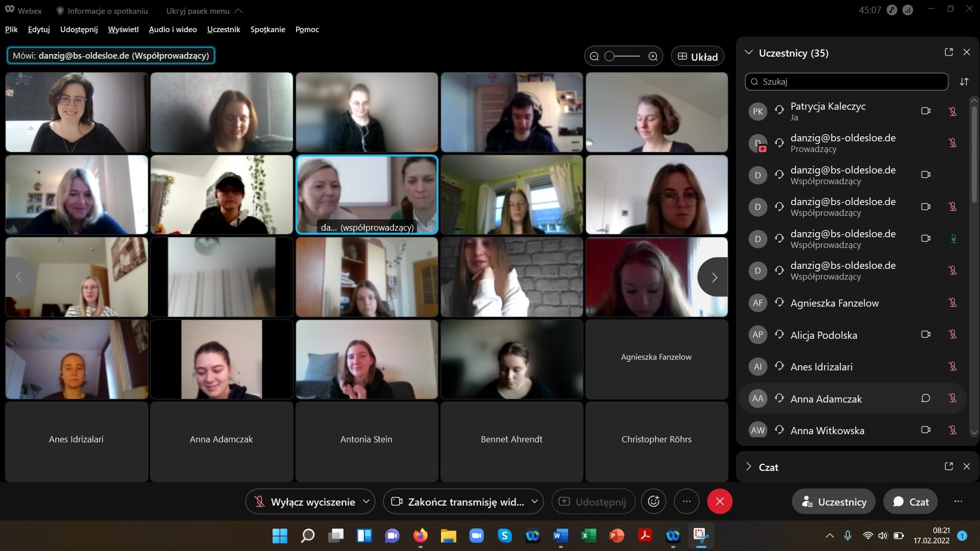The height and width of the screenshot is (551, 980).
Task: Open the reactions smiley icon
Action: tap(654, 502)
